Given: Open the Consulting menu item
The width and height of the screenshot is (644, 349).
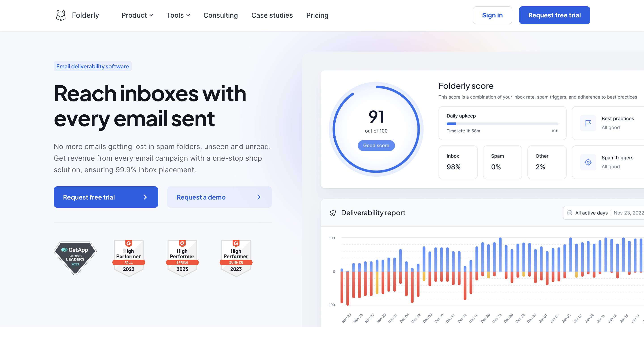Looking at the screenshot, I should coord(220,15).
